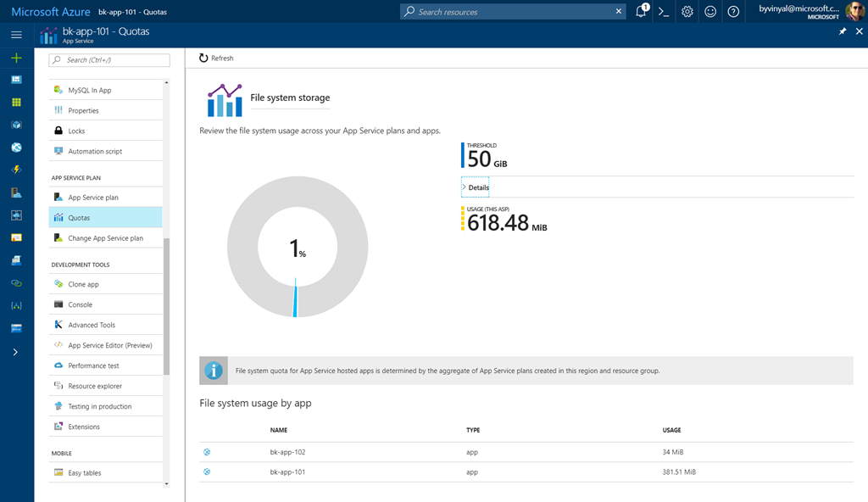Open the notifications bell icon

pos(642,12)
